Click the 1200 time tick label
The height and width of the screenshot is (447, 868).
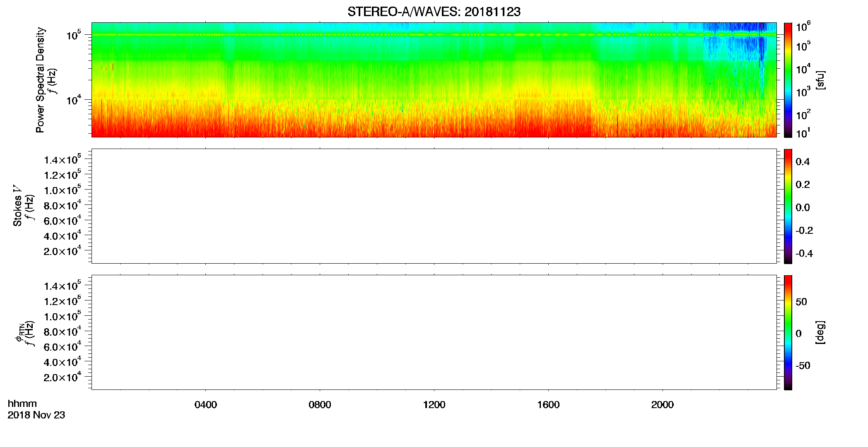(x=434, y=405)
